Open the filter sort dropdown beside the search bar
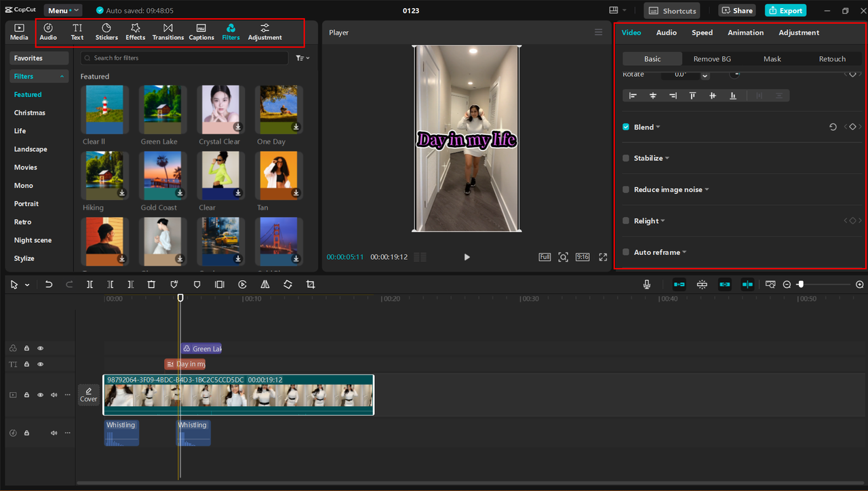Viewport: 868px width, 491px height. pyautogui.click(x=302, y=58)
